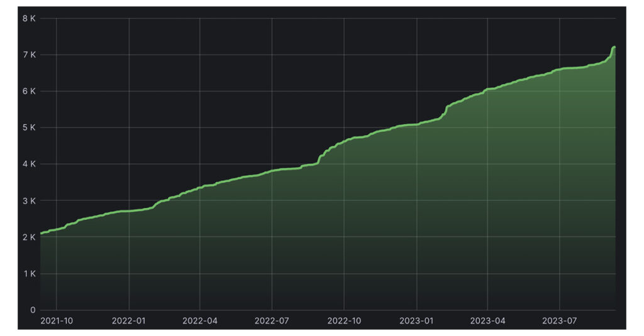Click the 0 y-axis label
The image size is (644, 336).
tap(33, 310)
